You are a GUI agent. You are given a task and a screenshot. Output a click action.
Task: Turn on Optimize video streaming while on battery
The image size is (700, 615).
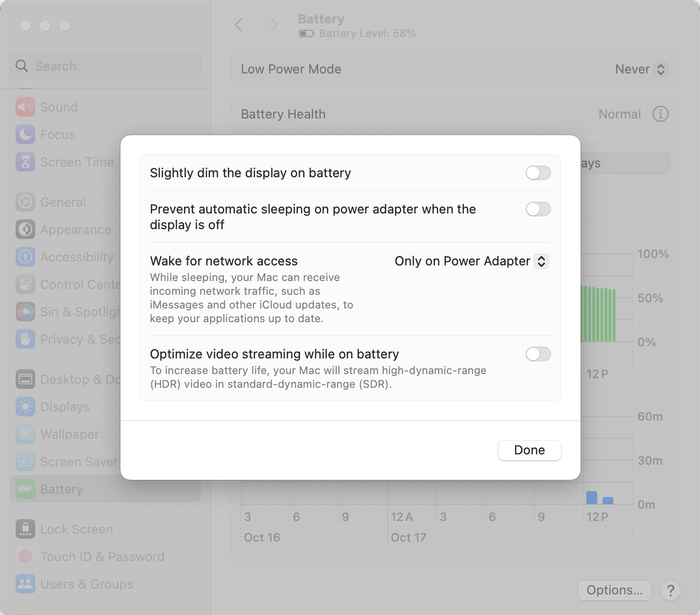[538, 354]
